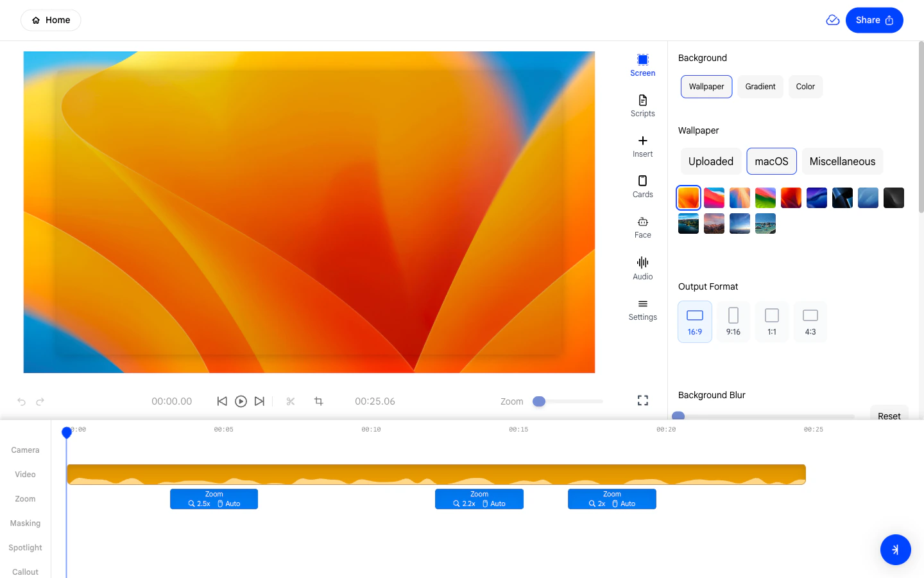Choose the 16:9 output format
Screen dimensions: 924x578
695,322
